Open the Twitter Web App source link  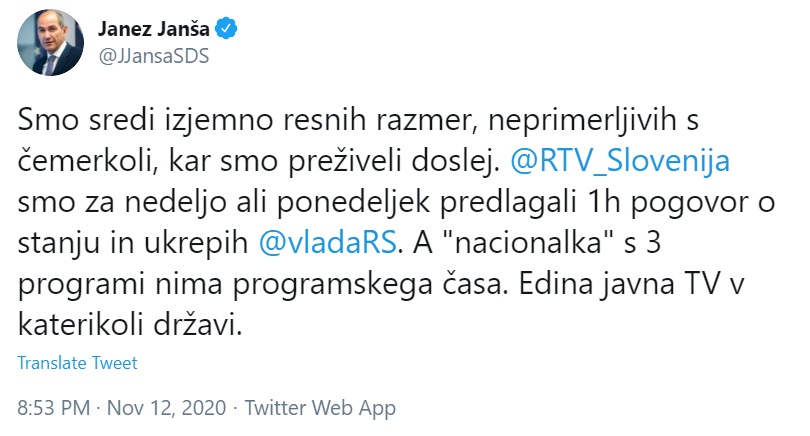[x=320, y=408]
